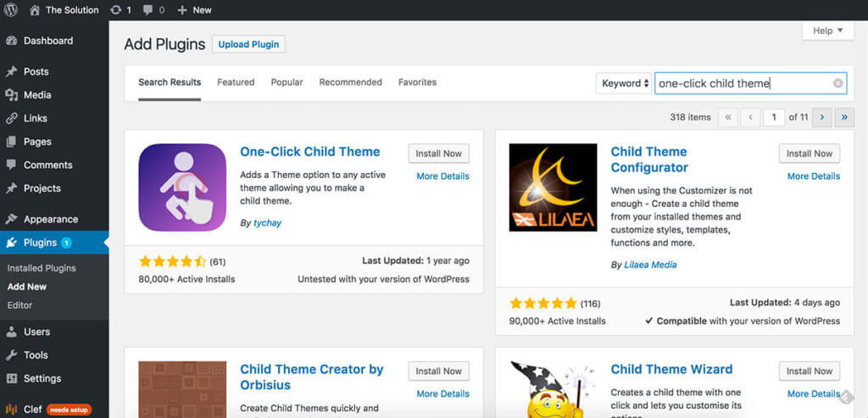868x418 pixels.
Task: Switch to the Popular tab
Action: pos(287,82)
